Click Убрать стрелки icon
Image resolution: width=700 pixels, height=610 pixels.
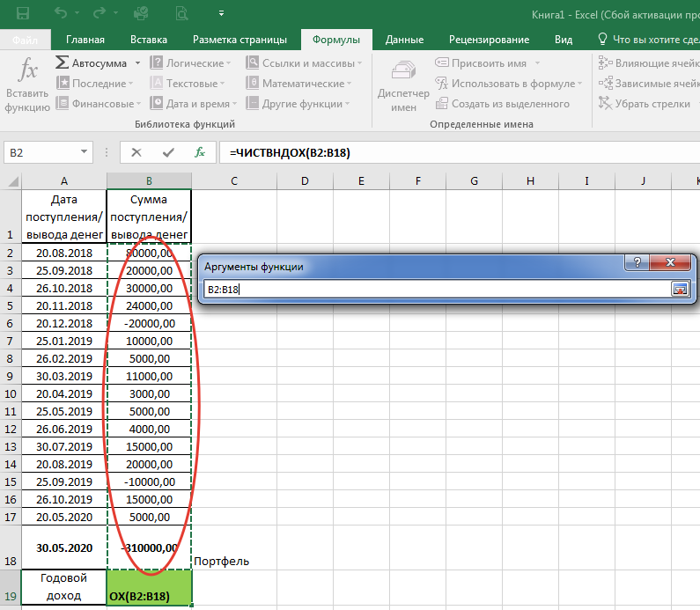pos(606,103)
